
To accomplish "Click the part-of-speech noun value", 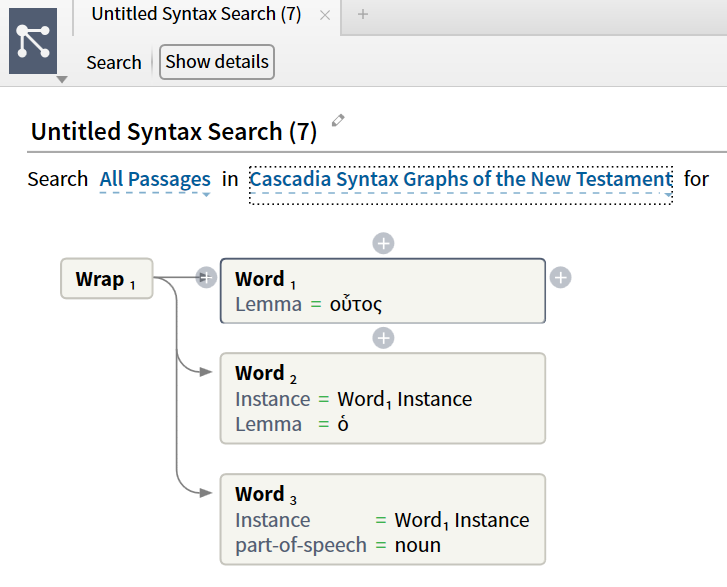I will (x=418, y=545).
